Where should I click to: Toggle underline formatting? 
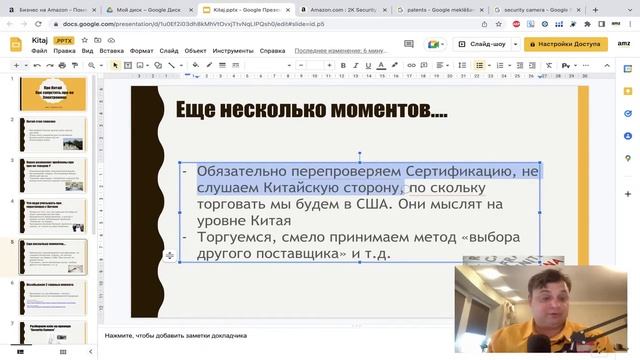(x=368, y=65)
